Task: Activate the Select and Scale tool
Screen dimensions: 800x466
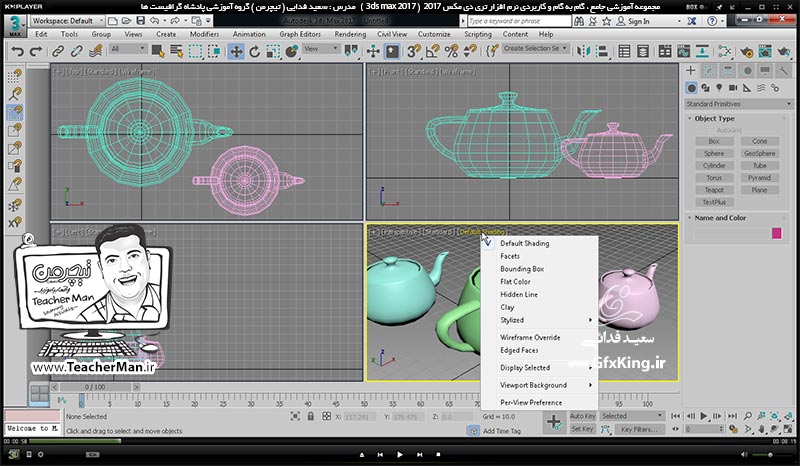Action: (273, 52)
